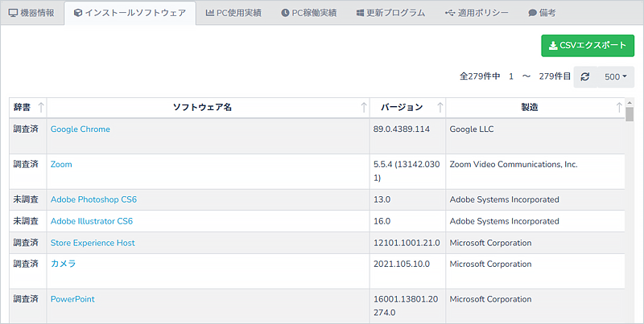Click 調査済 status in Google Chrome row
Image resolution: width=644 pixels, height=324 pixels.
click(26, 129)
